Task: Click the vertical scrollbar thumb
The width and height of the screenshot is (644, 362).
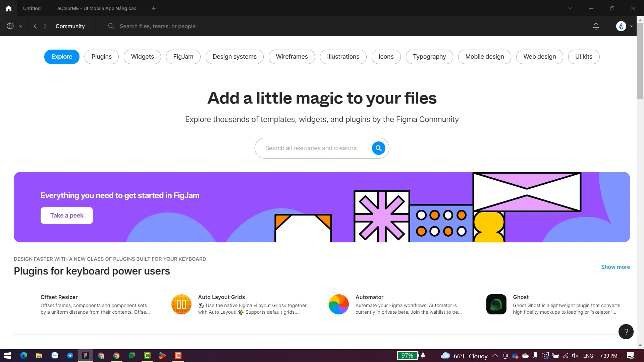Action: 640,61
